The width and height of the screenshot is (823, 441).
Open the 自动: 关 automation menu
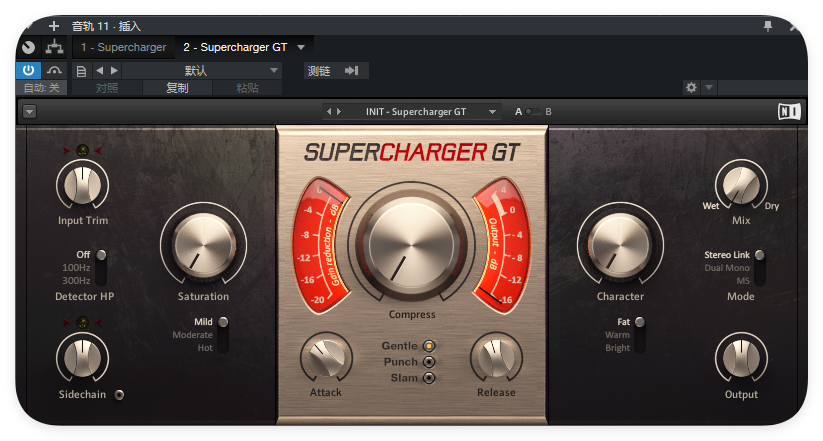(41, 88)
